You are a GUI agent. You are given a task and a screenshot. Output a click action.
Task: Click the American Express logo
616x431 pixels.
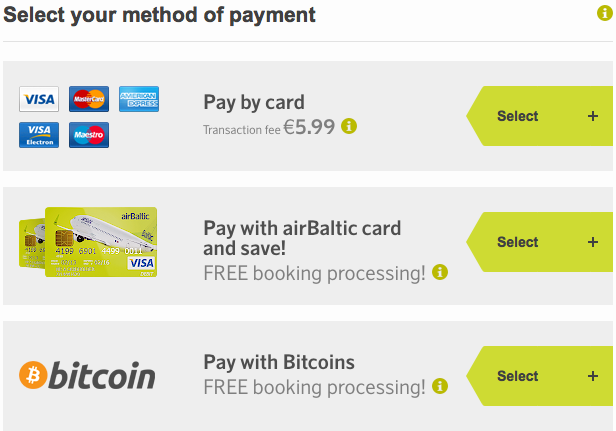pyautogui.click(x=139, y=99)
